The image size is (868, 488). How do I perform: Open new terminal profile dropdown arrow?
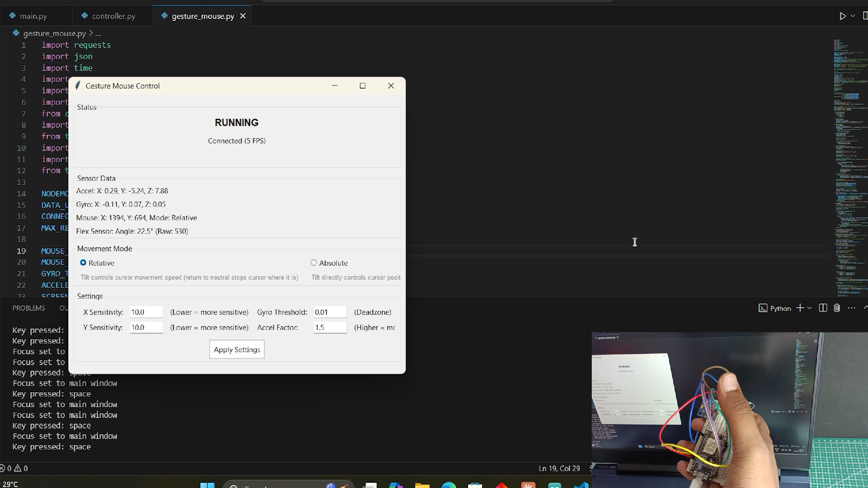pyautogui.click(x=809, y=308)
